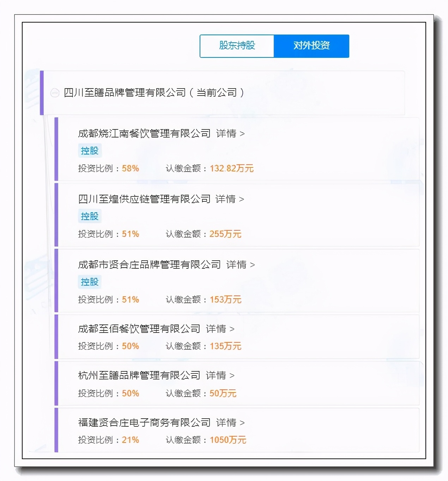Open 详情 for 成都至佰餐饮管理有限公司
448x481 pixels.
[220, 329]
